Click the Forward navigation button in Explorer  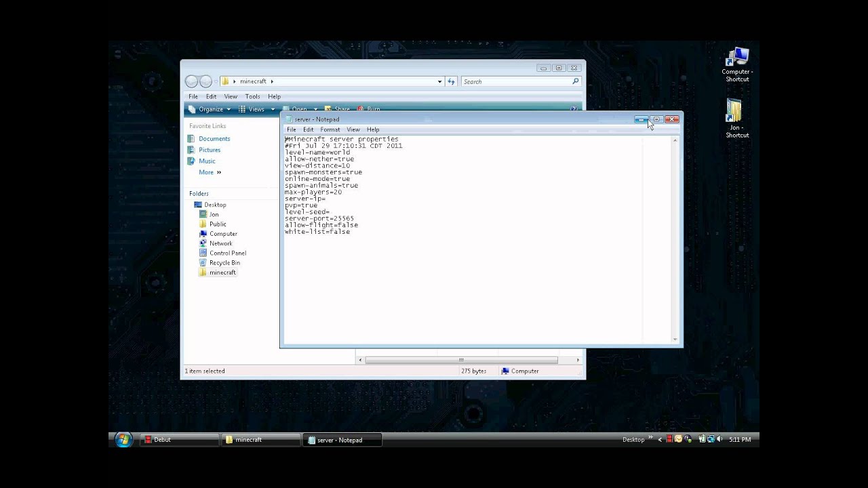(x=205, y=81)
